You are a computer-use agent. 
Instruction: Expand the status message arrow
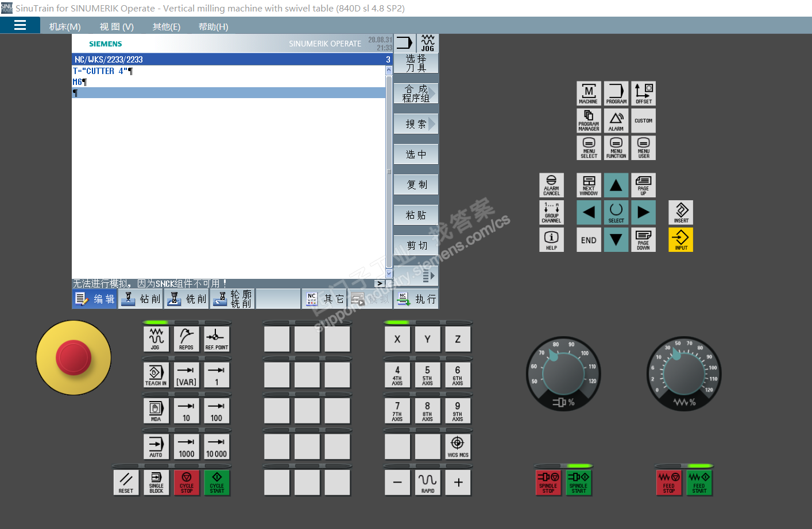pyautogui.click(x=380, y=283)
